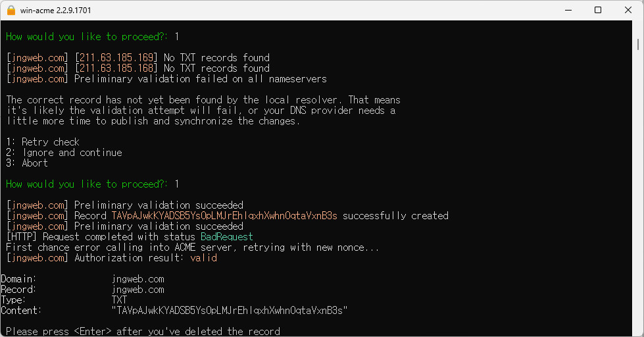
Task: Click the '2: Ignore and continue' option line
Action: [64, 153]
